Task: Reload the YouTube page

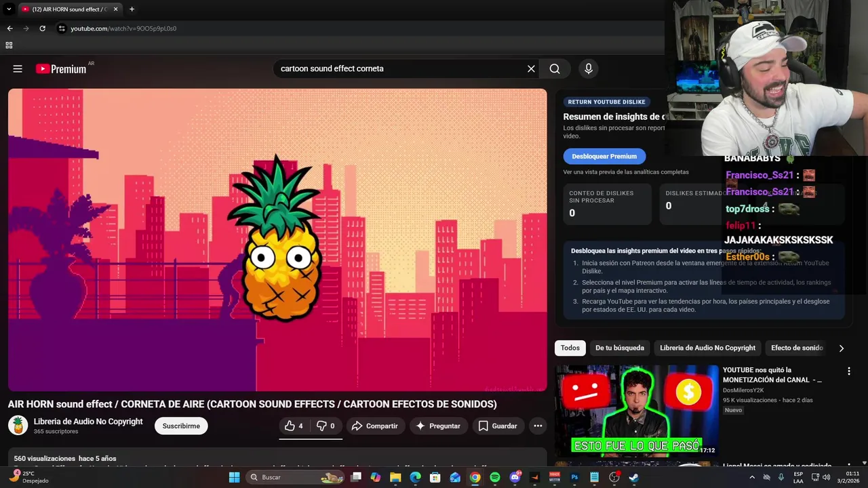Action: click(x=42, y=28)
